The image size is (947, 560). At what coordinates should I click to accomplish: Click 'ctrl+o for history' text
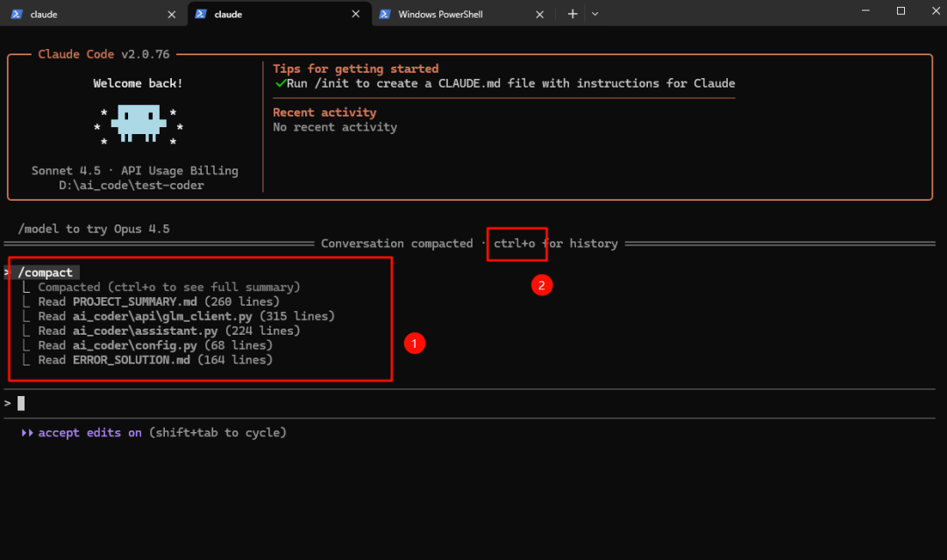pos(556,243)
